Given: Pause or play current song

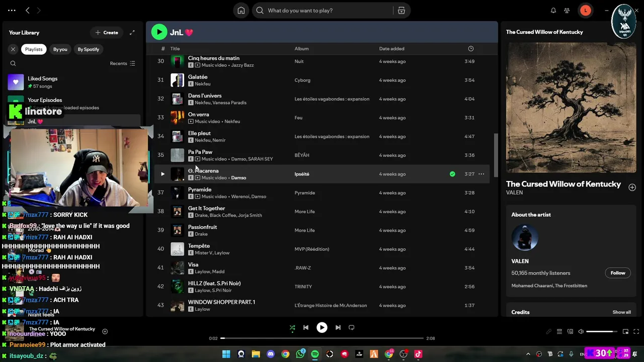Looking at the screenshot, I should (322, 327).
